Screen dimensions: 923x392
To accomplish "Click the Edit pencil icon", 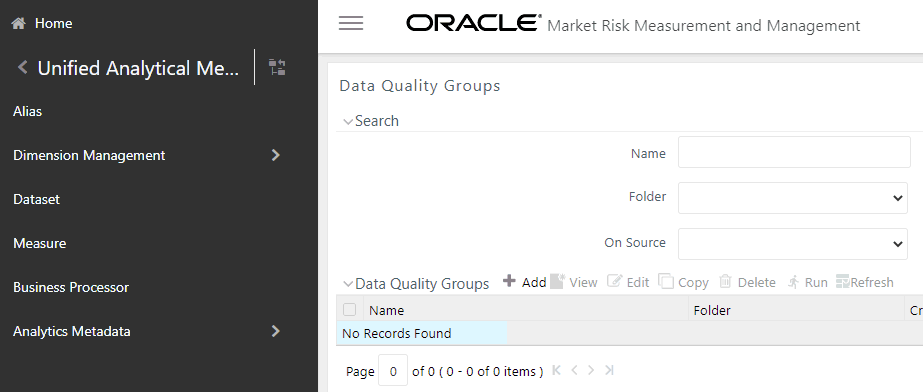I will (615, 281).
